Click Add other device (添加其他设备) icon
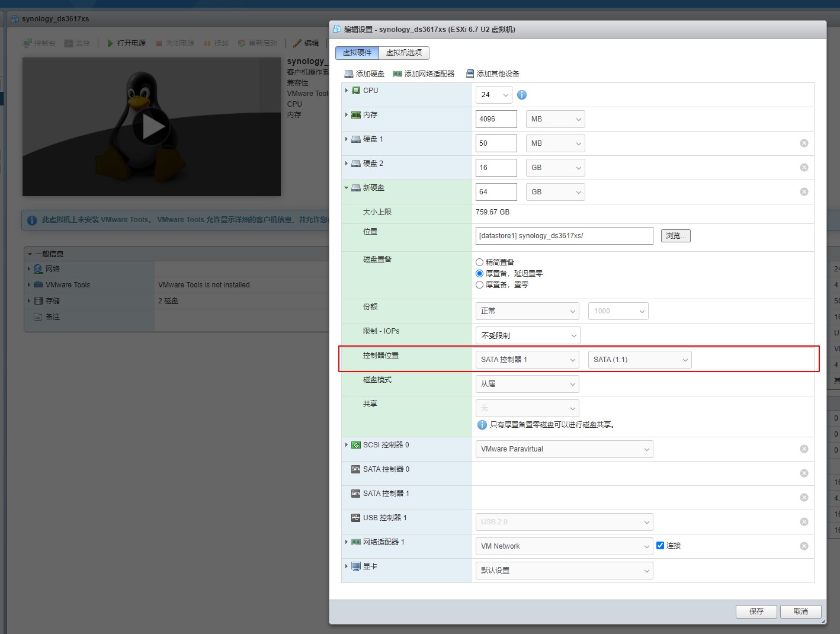This screenshot has height=634, width=840. [470, 74]
